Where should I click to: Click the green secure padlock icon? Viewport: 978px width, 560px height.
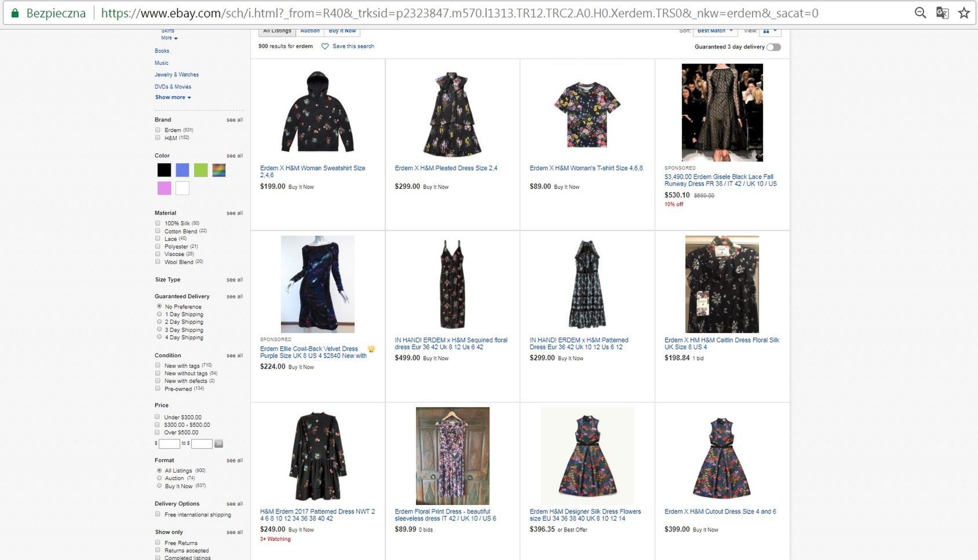[x=15, y=13]
